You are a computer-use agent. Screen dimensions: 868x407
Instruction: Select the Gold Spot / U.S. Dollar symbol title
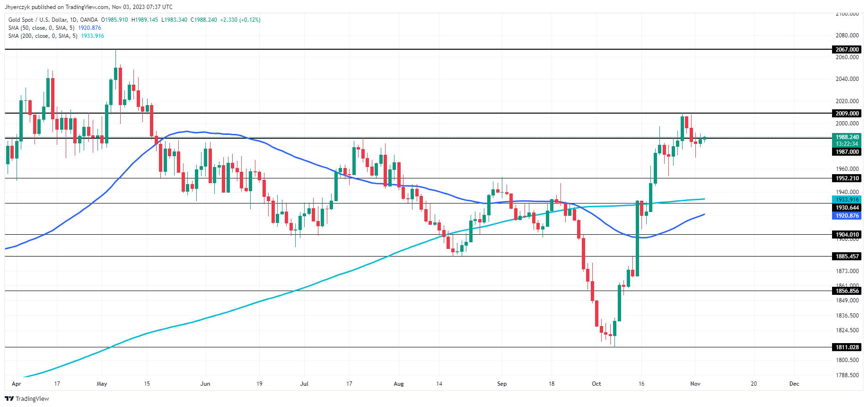click(53, 20)
